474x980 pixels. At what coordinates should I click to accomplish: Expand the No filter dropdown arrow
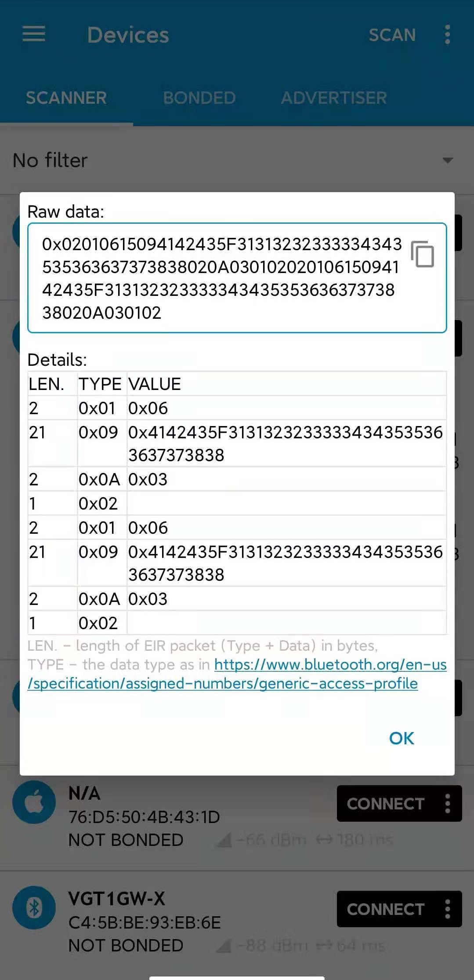[x=448, y=160]
